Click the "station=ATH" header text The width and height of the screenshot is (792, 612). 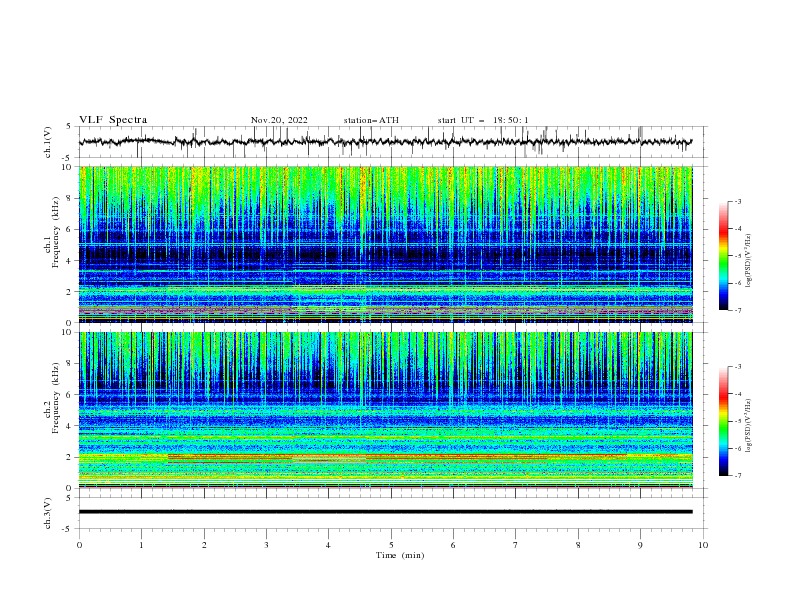point(371,120)
